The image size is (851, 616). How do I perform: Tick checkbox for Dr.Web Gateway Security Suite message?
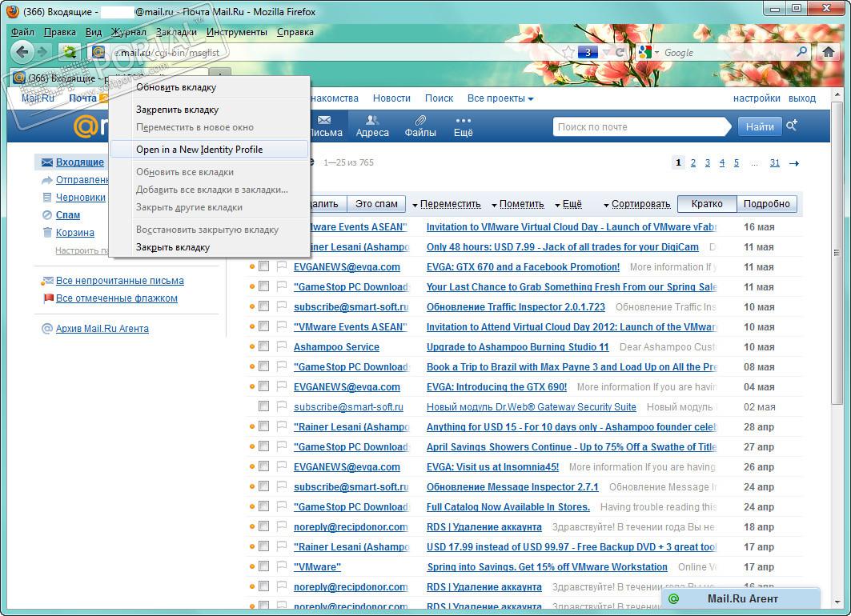point(263,406)
